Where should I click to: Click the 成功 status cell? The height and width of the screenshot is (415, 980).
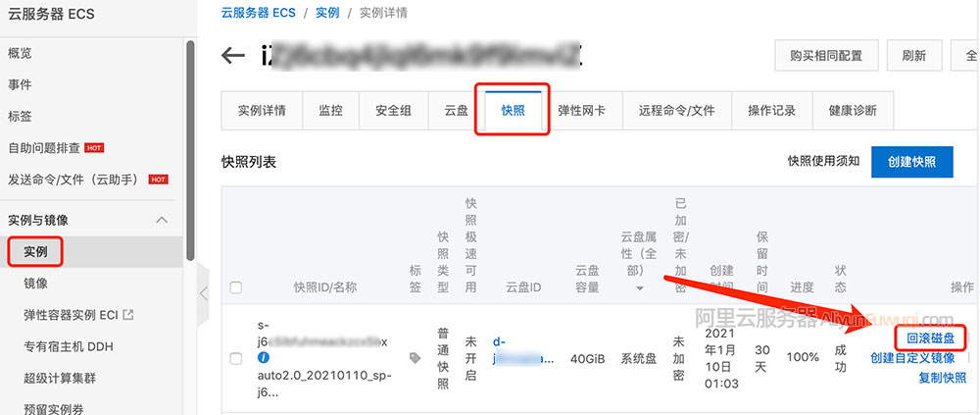click(841, 358)
